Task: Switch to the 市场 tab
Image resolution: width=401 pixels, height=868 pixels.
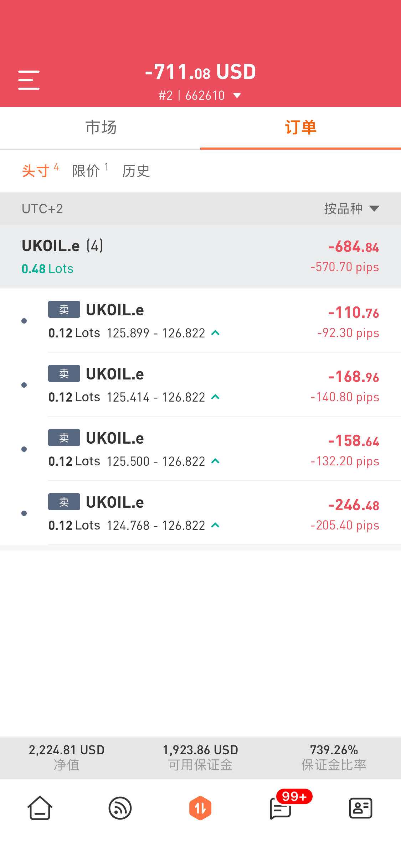Action: pos(101,127)
